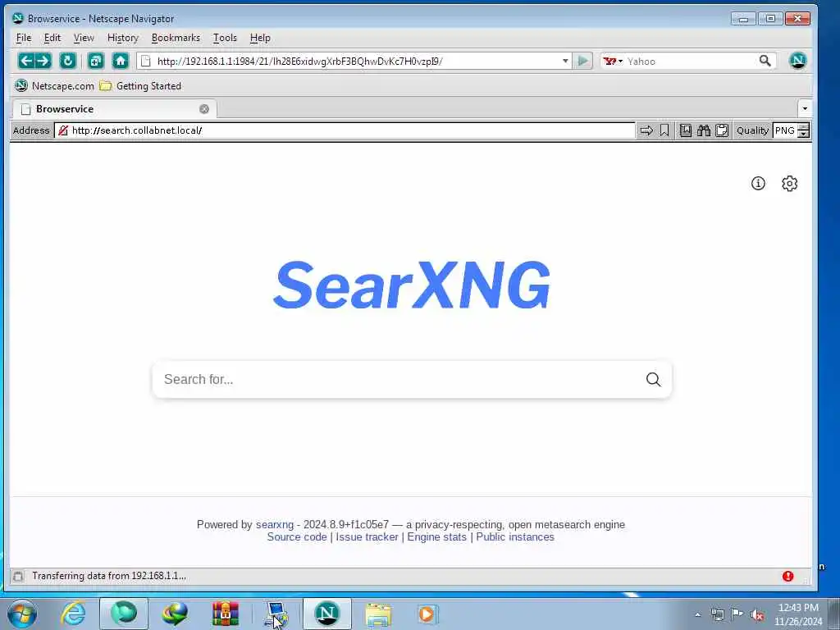Open Windows Media Player from taskbar
840x630 pixels.
coord(427,614)
